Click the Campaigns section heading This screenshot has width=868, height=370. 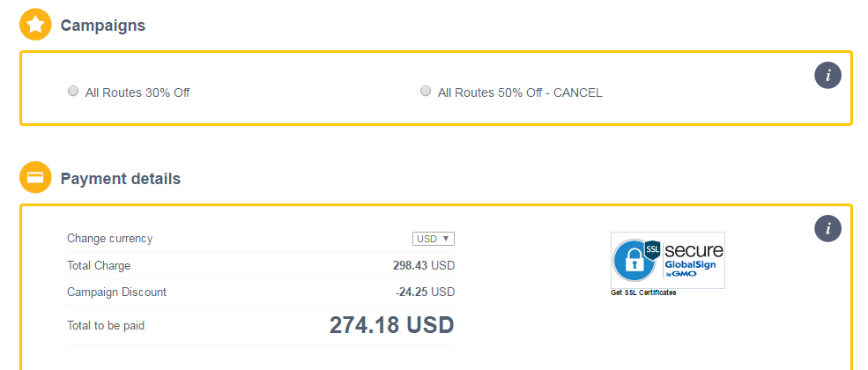pos(103,26)
